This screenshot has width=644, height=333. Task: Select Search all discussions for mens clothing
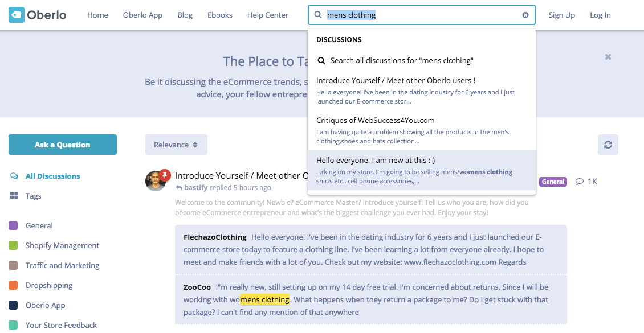pyautogui.click(x=401, y=60)
